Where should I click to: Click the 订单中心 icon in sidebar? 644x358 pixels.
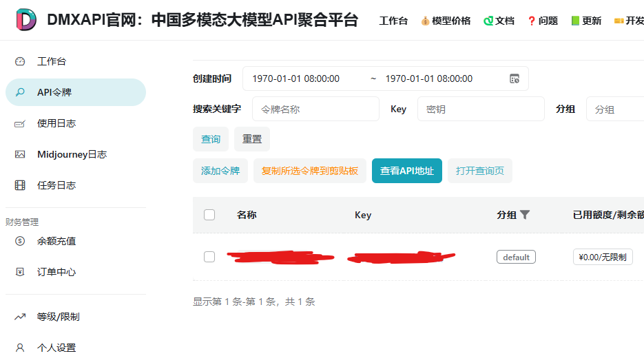click(20, 272)
